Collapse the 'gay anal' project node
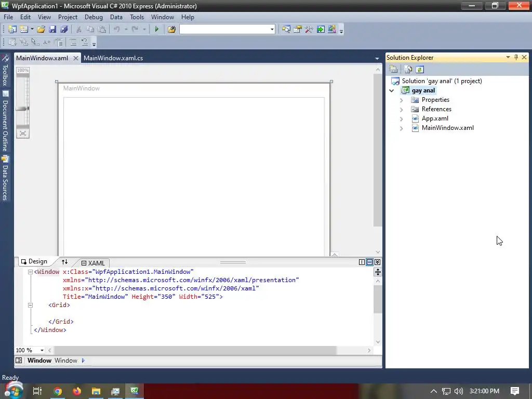532x399 pixels. [x=392, y=90]
